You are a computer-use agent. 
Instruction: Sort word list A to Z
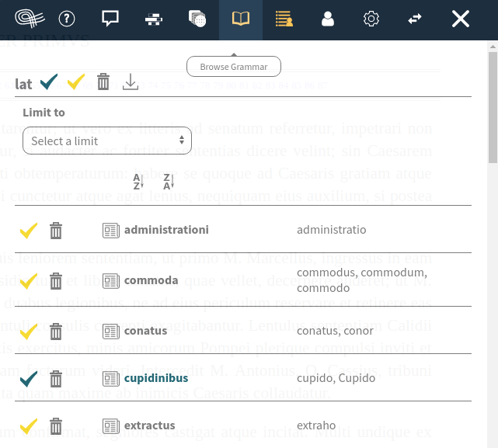coord(139,182)
